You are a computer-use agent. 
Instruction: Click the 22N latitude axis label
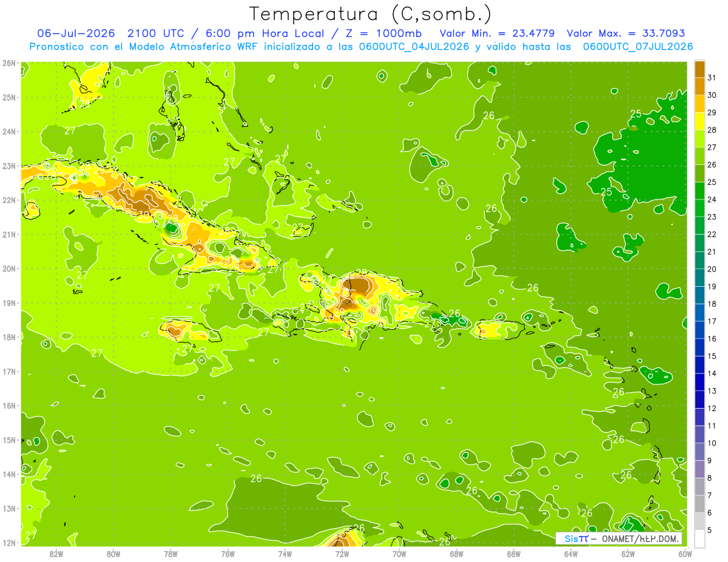click(8, 200)
